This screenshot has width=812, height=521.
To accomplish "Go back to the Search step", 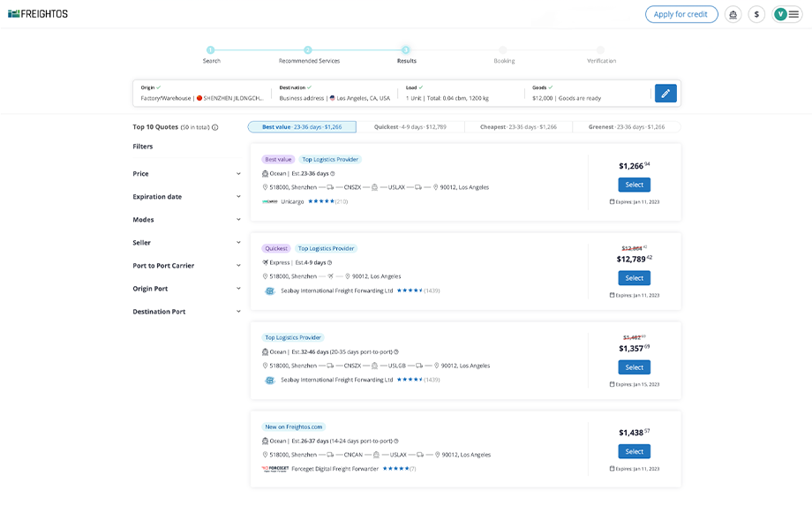I will coord(211,51).
